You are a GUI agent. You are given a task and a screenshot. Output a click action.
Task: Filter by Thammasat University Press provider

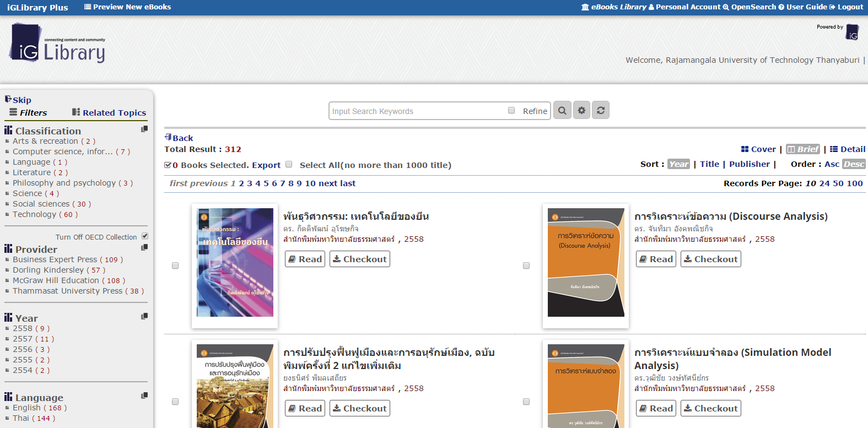point(78,291)
